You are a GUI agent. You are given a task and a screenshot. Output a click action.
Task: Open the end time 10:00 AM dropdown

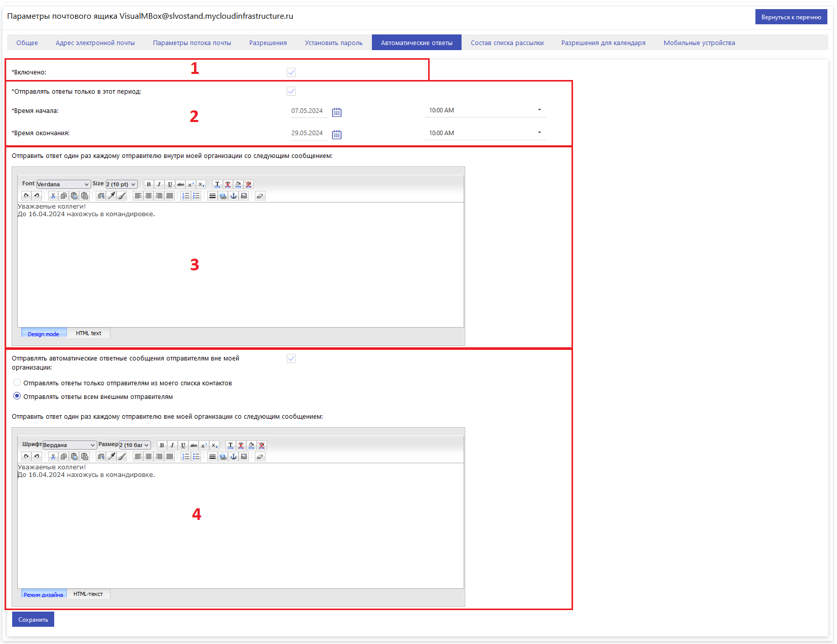click(x=485, y=133)
